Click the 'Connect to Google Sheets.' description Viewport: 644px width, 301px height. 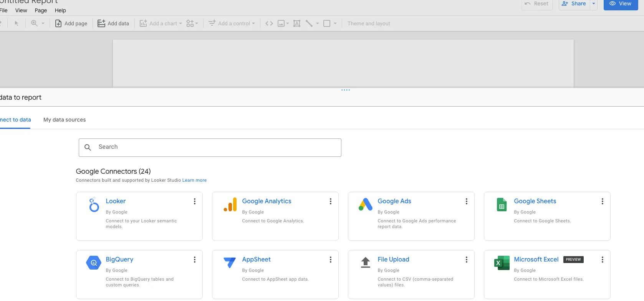pos(542,221)
